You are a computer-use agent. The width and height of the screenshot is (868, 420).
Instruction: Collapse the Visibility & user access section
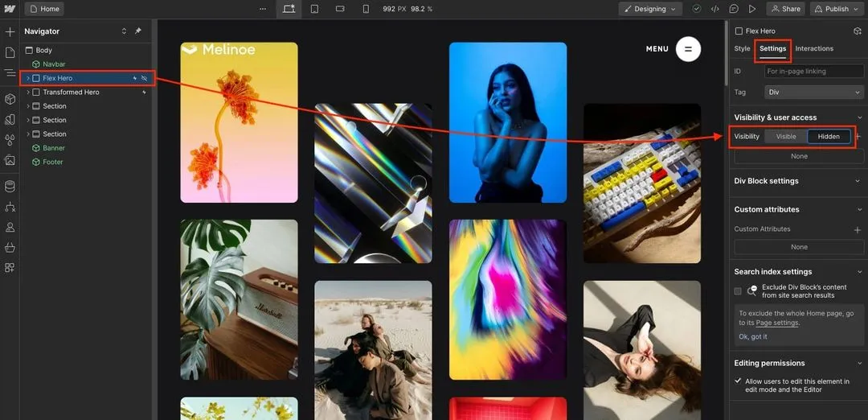(x=859, y=117)
